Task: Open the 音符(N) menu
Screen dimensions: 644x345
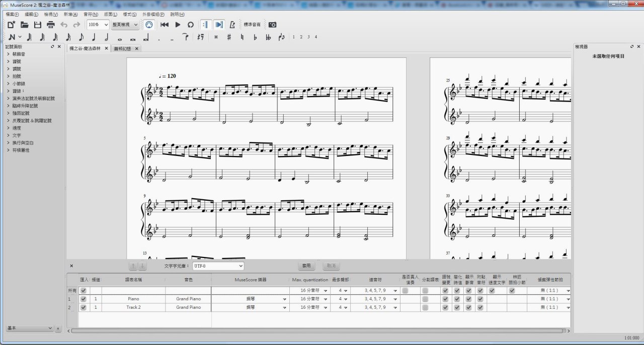Action: tap(91, 15)
